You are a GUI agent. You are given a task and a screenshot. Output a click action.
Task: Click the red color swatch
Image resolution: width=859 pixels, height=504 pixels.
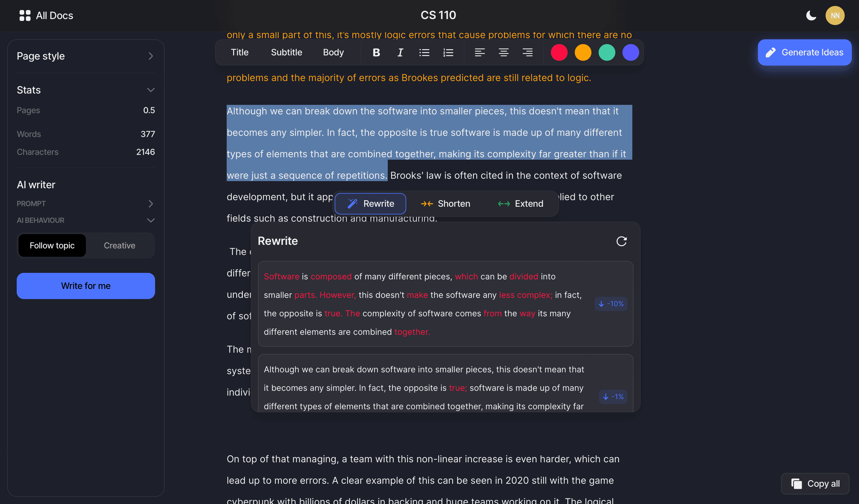pos(558,53)
